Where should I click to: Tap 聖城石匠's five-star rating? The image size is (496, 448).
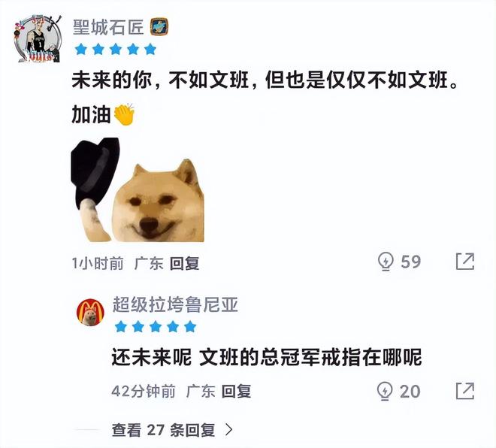pos(116,50)
